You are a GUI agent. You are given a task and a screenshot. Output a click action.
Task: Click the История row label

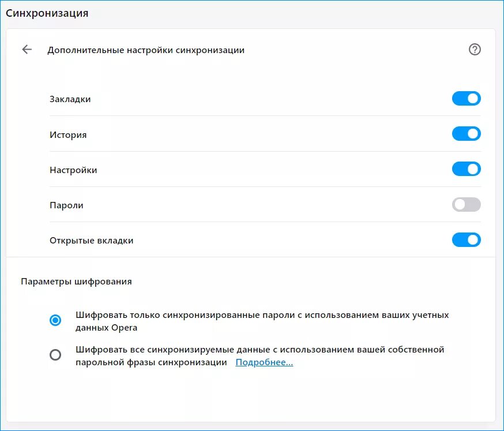point(68,135)
